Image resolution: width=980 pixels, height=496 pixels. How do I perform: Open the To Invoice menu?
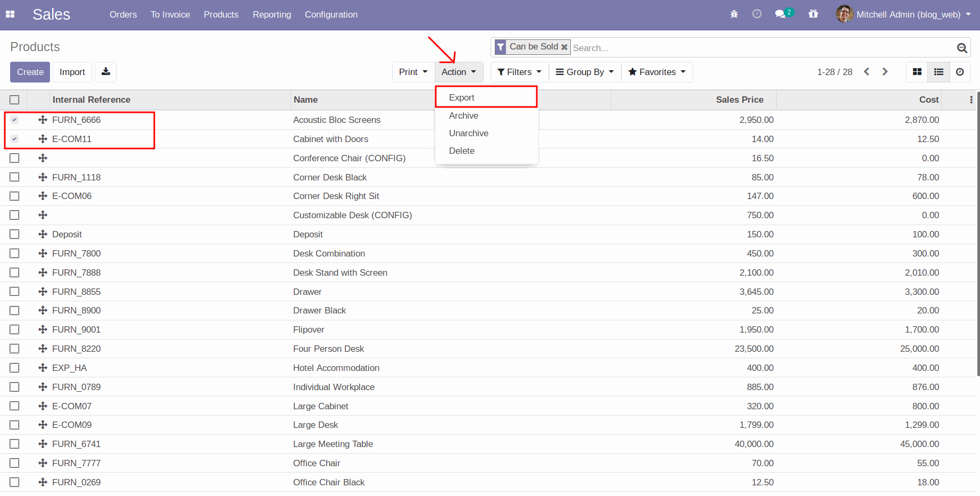tap(170, 14)
